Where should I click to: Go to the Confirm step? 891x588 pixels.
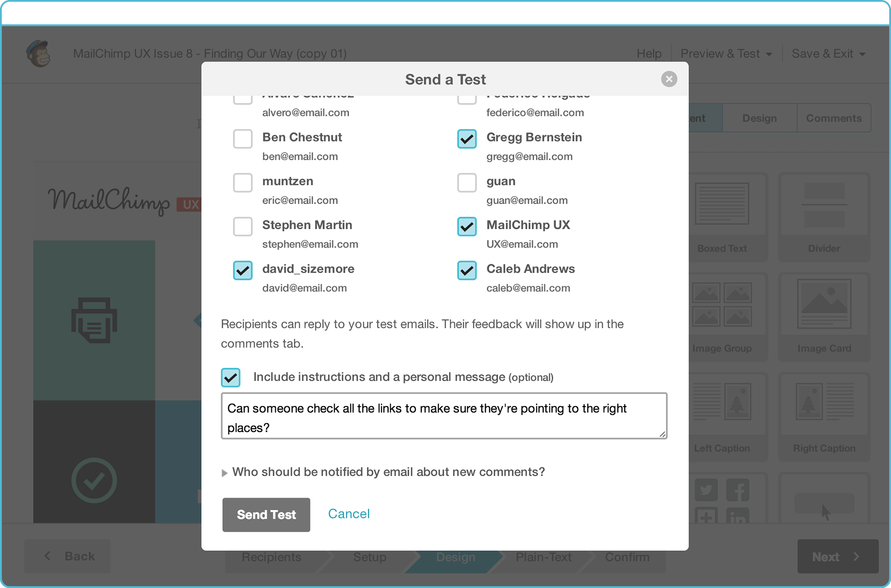[x=627, y=557]
